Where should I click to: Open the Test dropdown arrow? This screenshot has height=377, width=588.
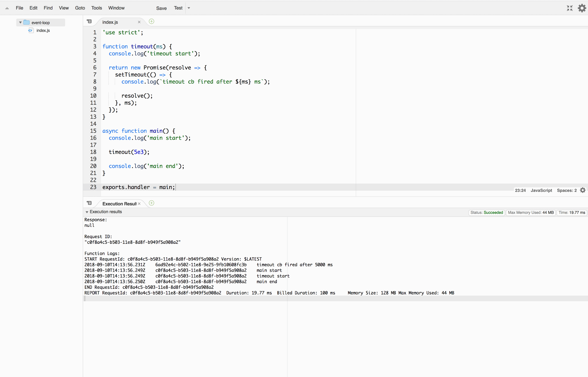tap(189, 8)
